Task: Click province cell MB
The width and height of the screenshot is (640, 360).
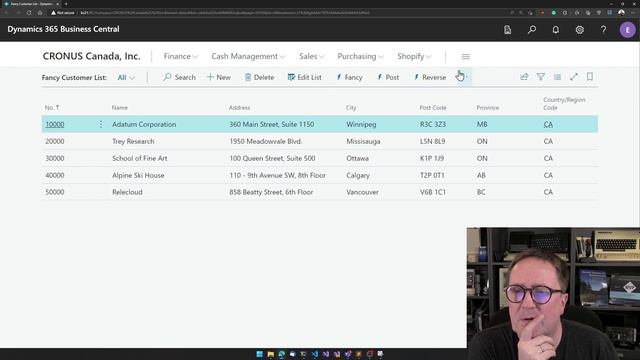Action: click(482, 124)
